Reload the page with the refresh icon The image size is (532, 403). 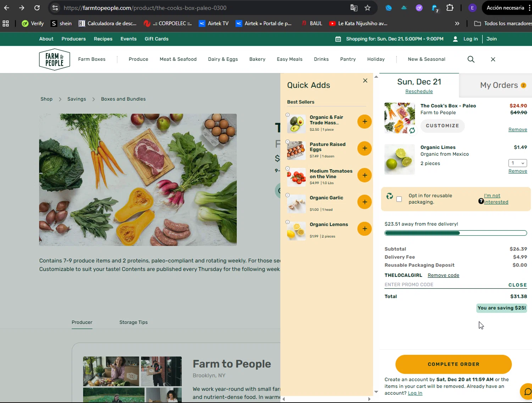[37, 8]
